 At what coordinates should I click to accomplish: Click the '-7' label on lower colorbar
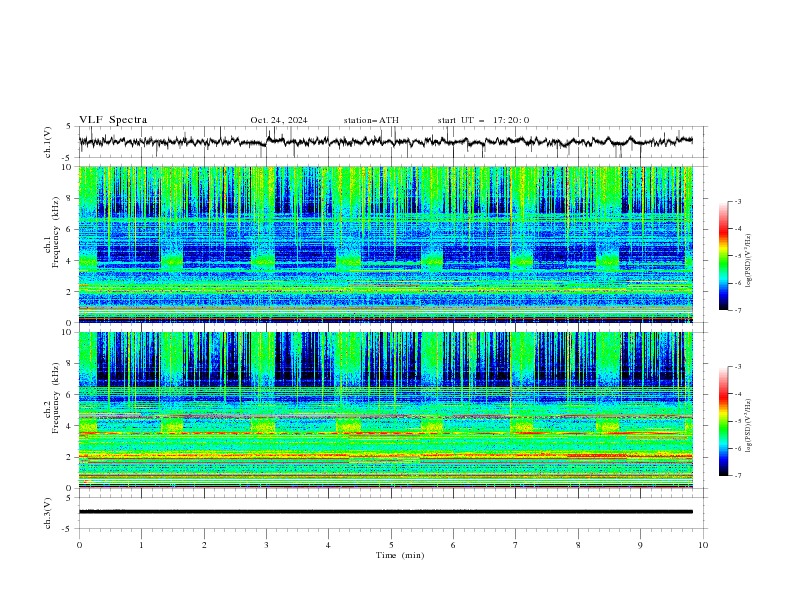738,476
